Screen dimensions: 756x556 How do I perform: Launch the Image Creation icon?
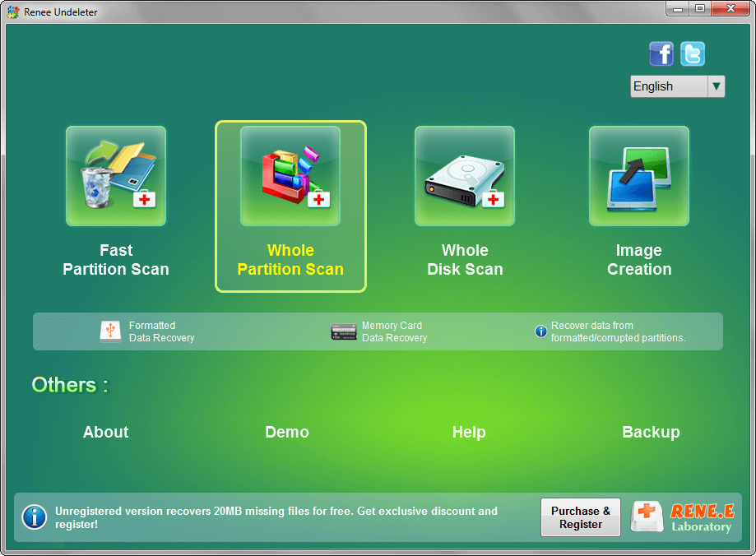tap(639, 176)
